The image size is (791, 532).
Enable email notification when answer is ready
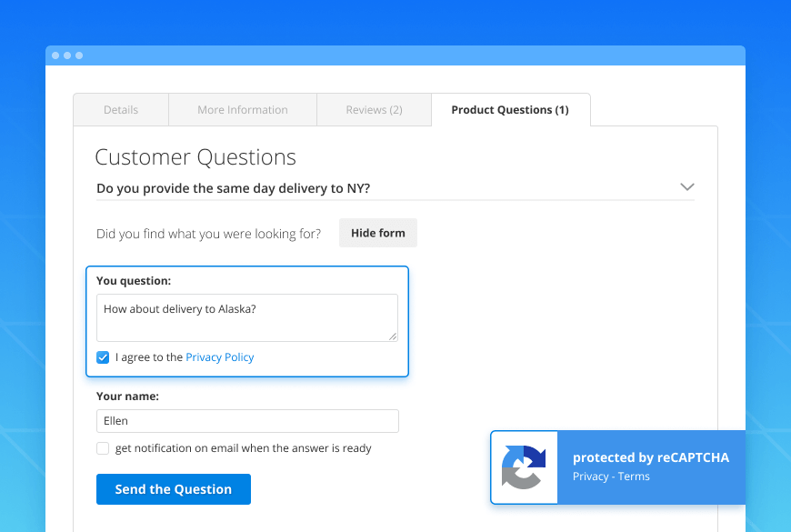pyautogui.click(x=103, y=448)
